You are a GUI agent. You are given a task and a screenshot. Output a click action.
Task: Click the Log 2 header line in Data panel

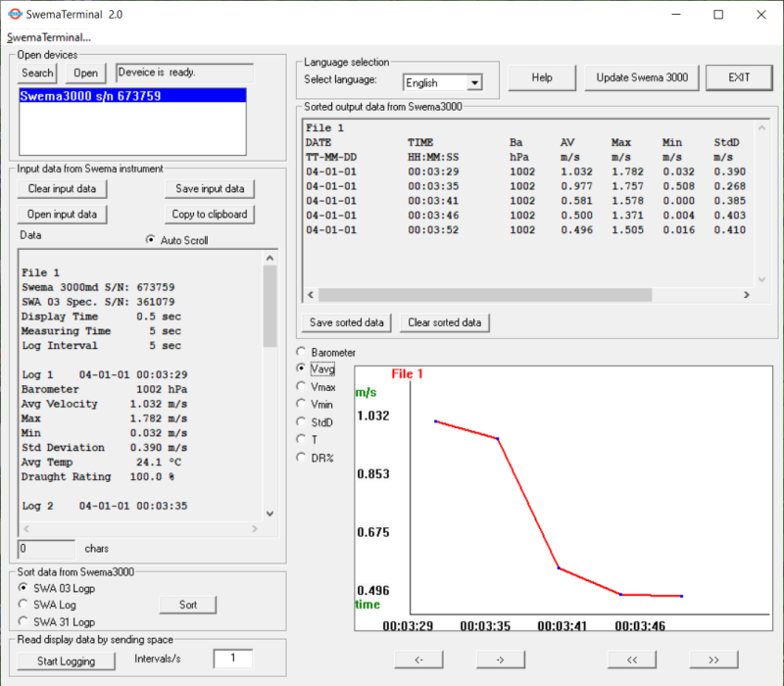(104, 506)
